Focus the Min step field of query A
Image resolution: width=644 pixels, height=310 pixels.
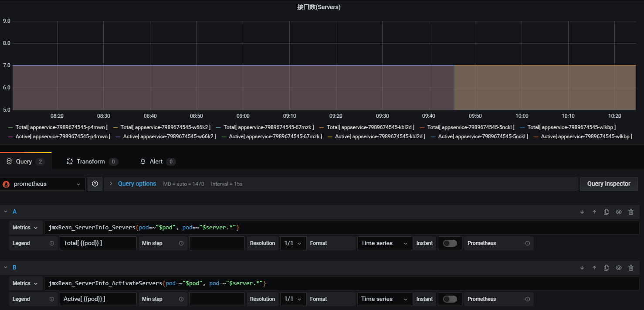(217, 243)
